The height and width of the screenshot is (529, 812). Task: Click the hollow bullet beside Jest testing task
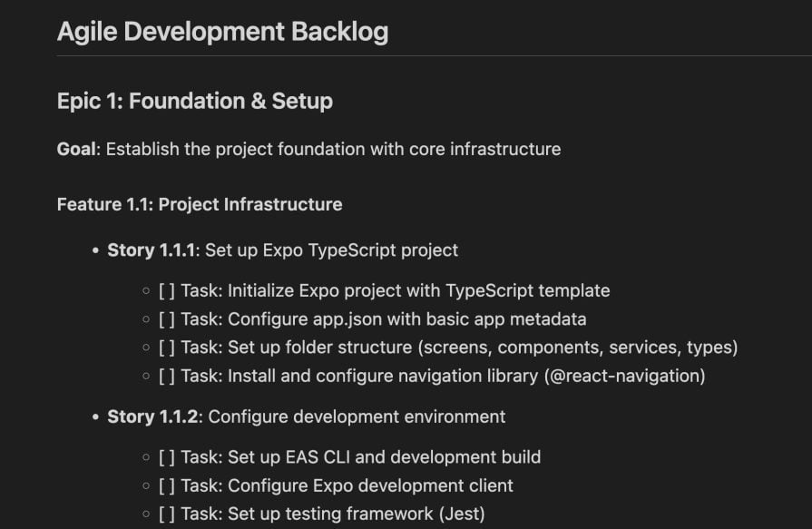(x=146, y=514)
